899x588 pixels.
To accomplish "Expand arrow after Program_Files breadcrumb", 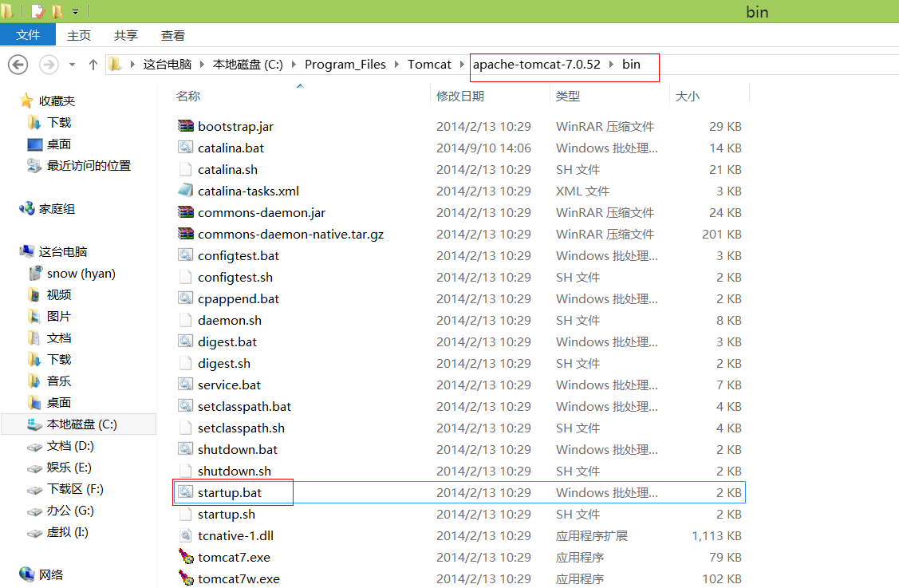I will 396,65.
